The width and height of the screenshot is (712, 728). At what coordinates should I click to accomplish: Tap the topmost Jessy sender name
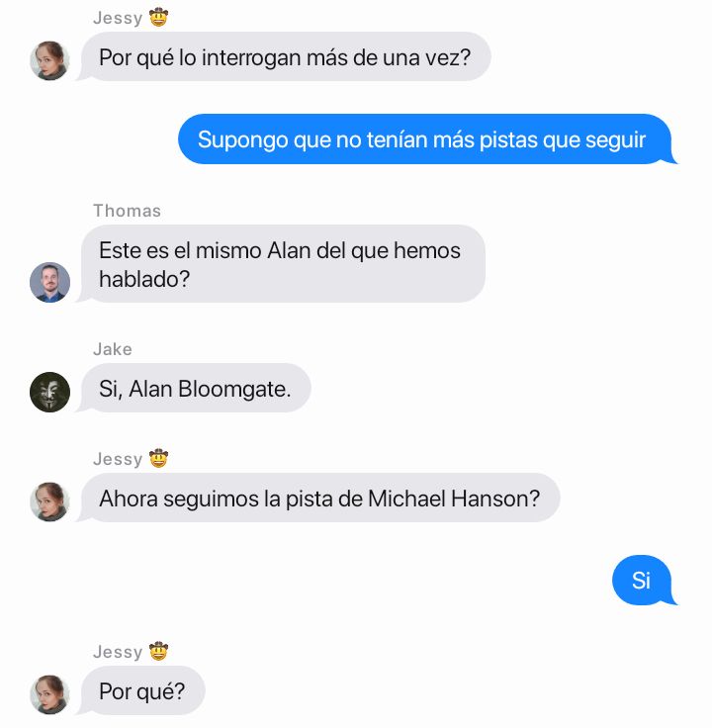[118, 18]
